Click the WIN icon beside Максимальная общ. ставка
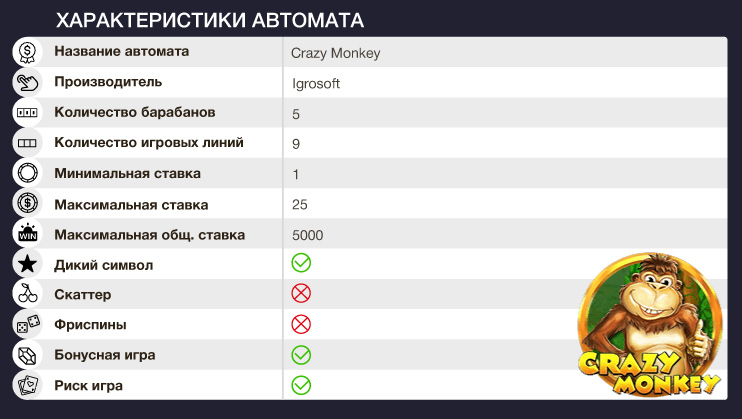This screenshot has width=742, height=419. point(27,234)
